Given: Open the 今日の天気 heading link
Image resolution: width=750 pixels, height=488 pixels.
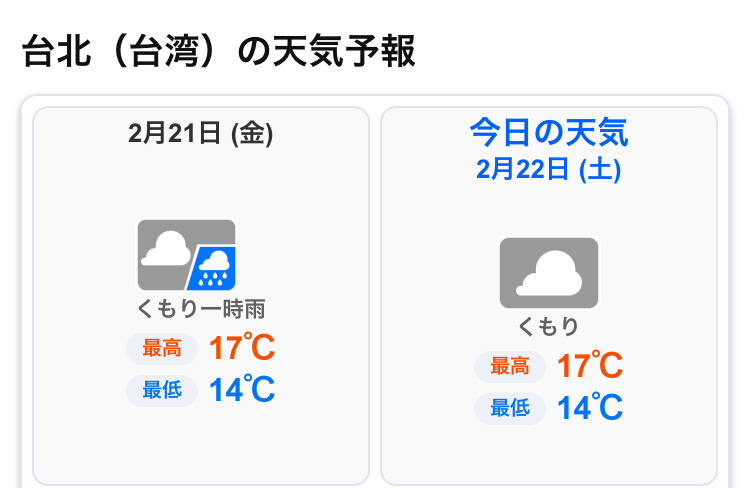Looking at the screenshot, I should (x=549, y=132).
